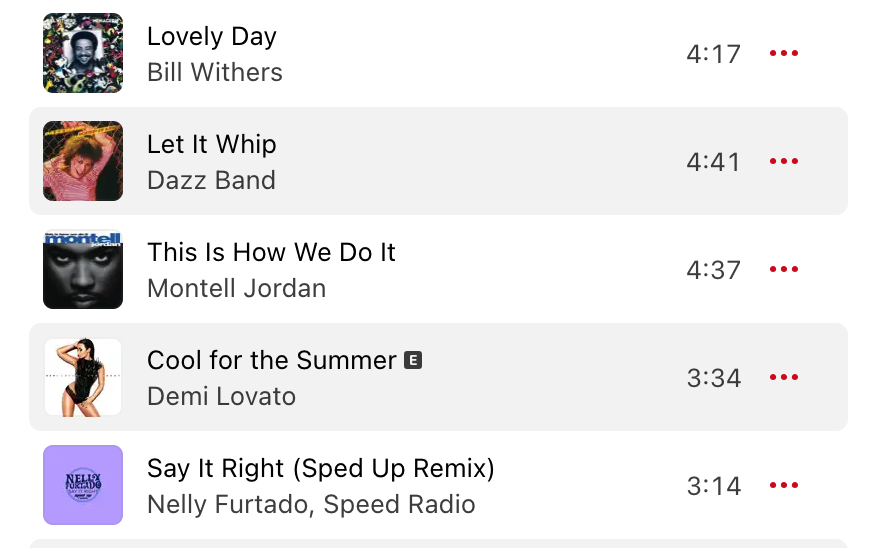The width and height of the screenshot is (880, 548).
Task: Visit the Demi Lovato artist page
Action: coord(221,397)
